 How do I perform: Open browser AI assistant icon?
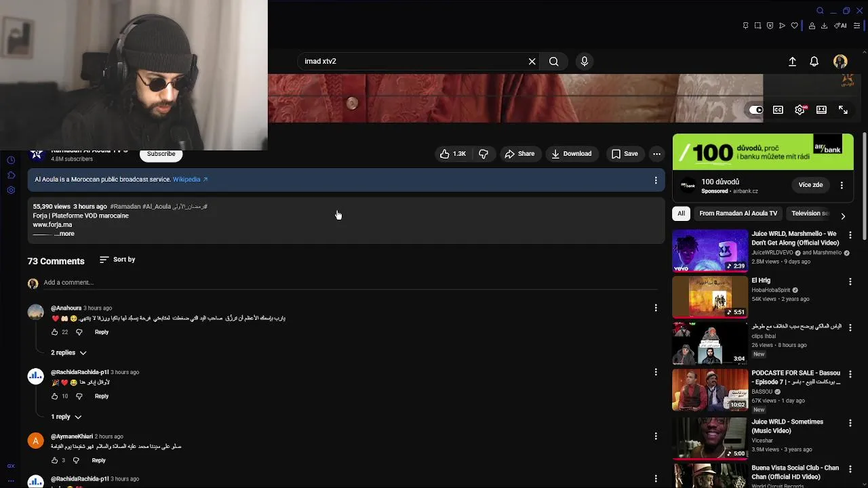coord(841,26)
